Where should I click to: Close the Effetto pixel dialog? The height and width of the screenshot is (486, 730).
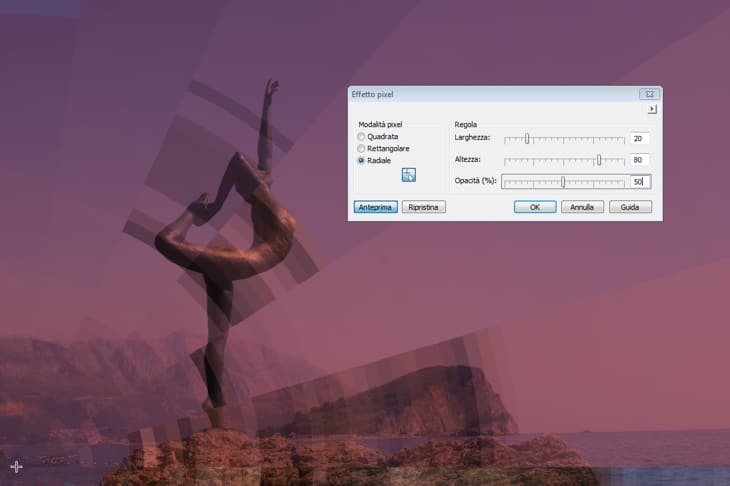pyautogui.click(x=646, y=94)
